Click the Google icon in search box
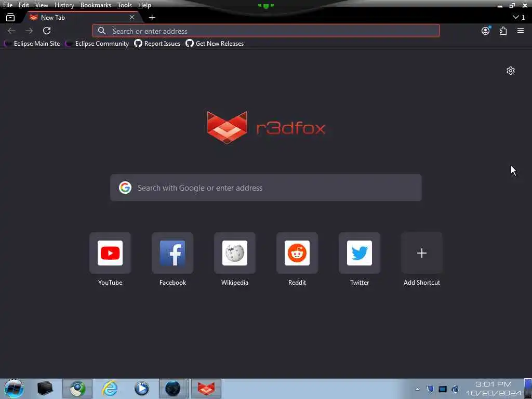This screenshot has height=399, width=532. pos(125,188)
